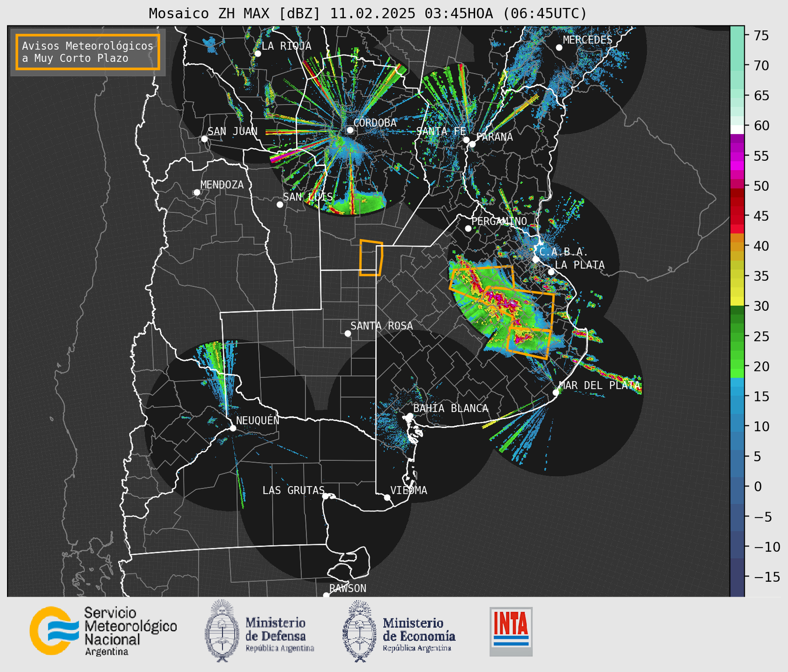Click the −15 value on the dBZ scale

click(x=767, y=577)
